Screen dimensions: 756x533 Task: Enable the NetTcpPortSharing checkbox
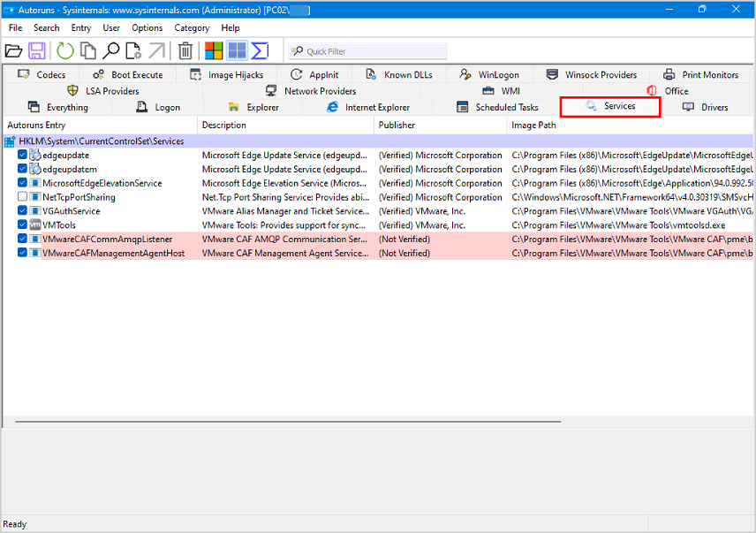[23, 197]
